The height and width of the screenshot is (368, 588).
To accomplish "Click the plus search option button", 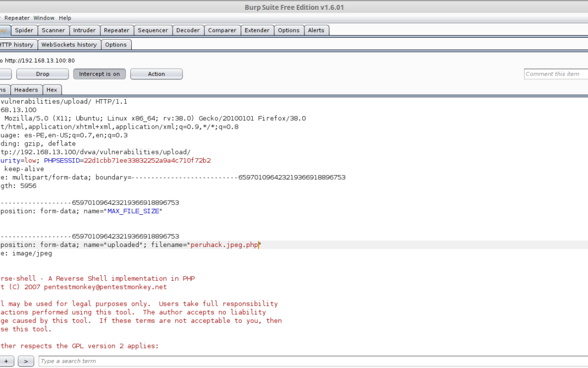I will 7,361.
